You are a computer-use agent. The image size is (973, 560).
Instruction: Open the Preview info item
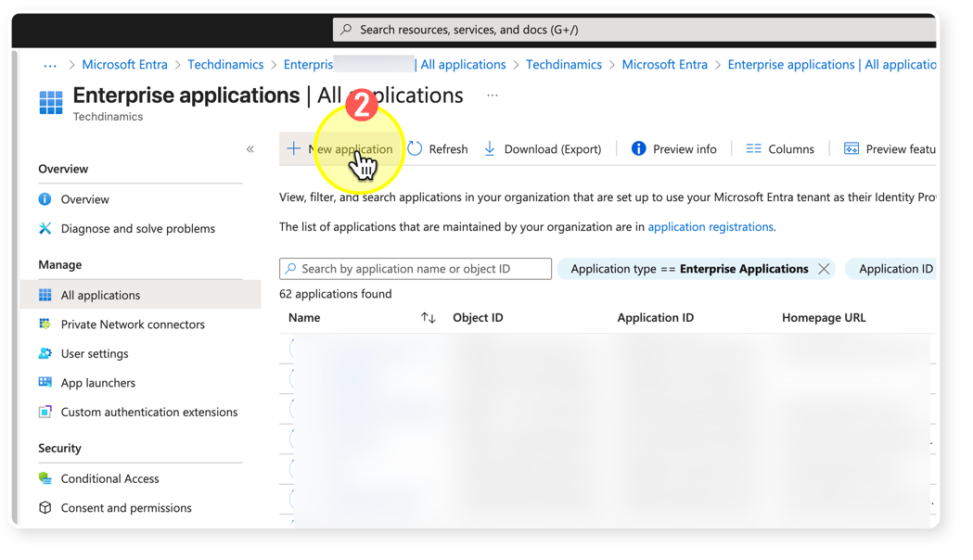(x=674, y=149)
